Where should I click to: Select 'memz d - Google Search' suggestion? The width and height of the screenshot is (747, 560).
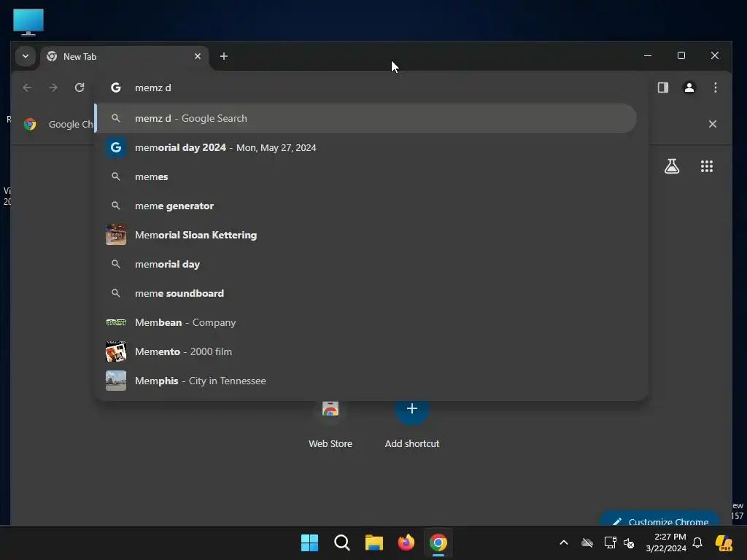[366, 118]
